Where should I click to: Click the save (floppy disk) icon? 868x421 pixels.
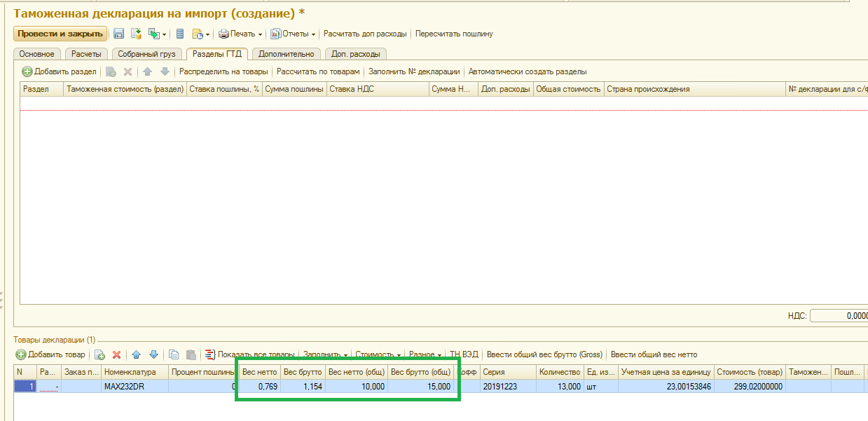[x=119, y=34]
